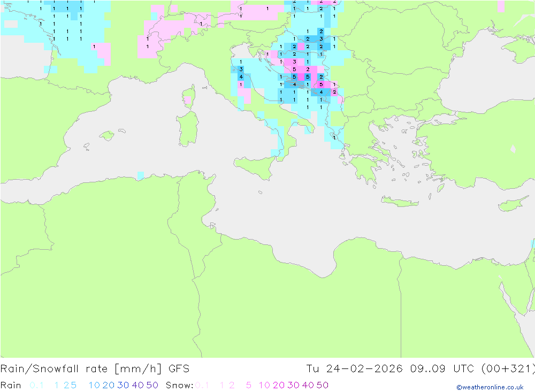Viewport: 535px width, 392px height.
Task: Select the rain legend value 40
Action: click(x=138, y=385)
